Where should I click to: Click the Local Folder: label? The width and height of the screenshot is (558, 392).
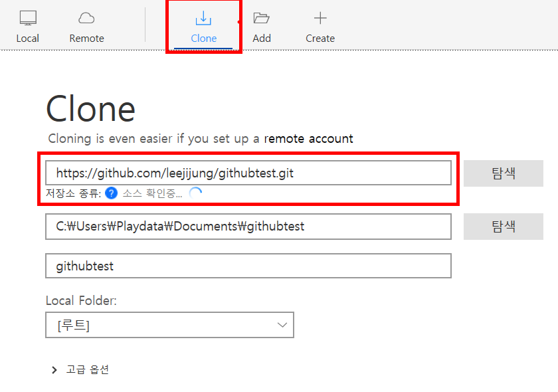point(81,300)
